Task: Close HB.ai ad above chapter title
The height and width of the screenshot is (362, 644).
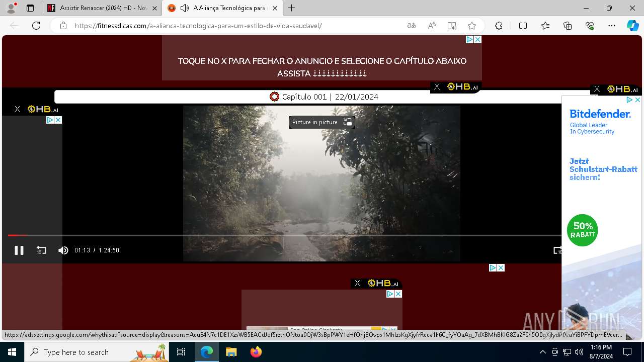Action: [437, 87]
